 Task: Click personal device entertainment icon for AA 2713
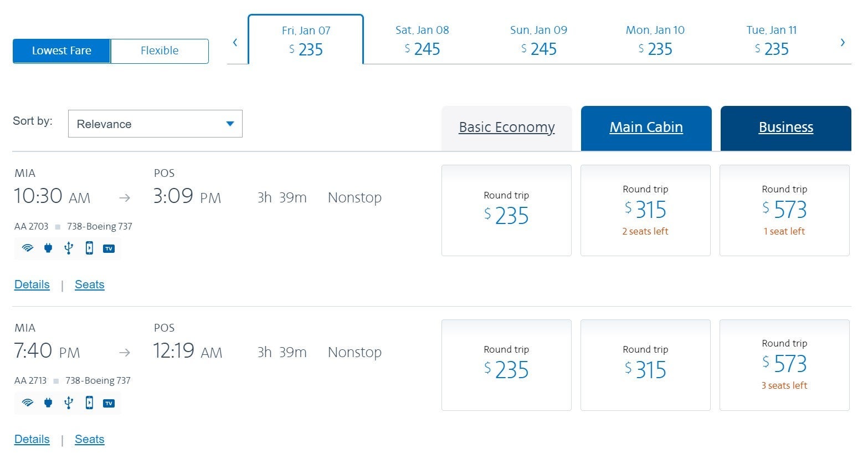click(x=89, y=403)
